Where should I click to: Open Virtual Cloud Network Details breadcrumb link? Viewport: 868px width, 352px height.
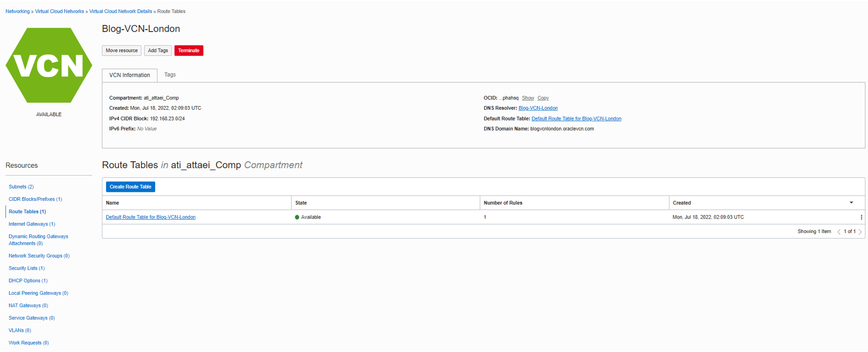coord(120,11)
